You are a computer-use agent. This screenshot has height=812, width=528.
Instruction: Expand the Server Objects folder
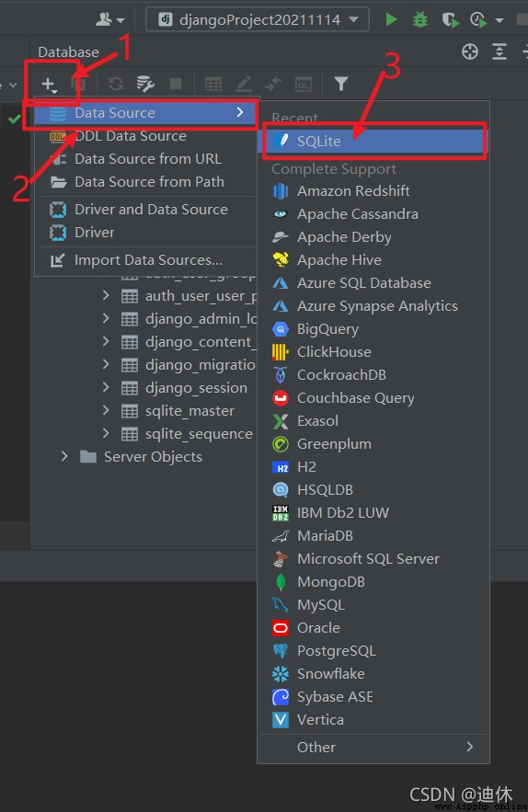coord(64,456)
